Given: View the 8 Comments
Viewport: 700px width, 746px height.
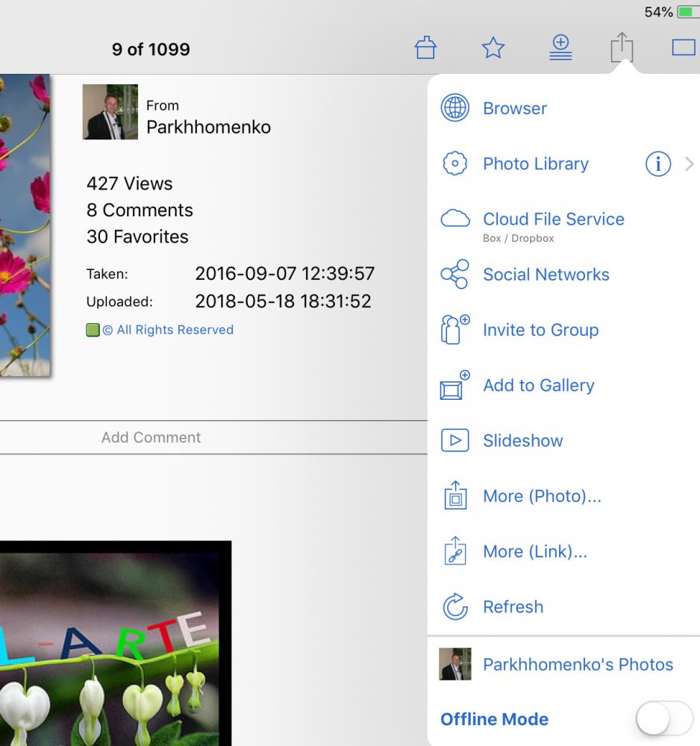Looking at the screenshot, I should tap(140, 210).
